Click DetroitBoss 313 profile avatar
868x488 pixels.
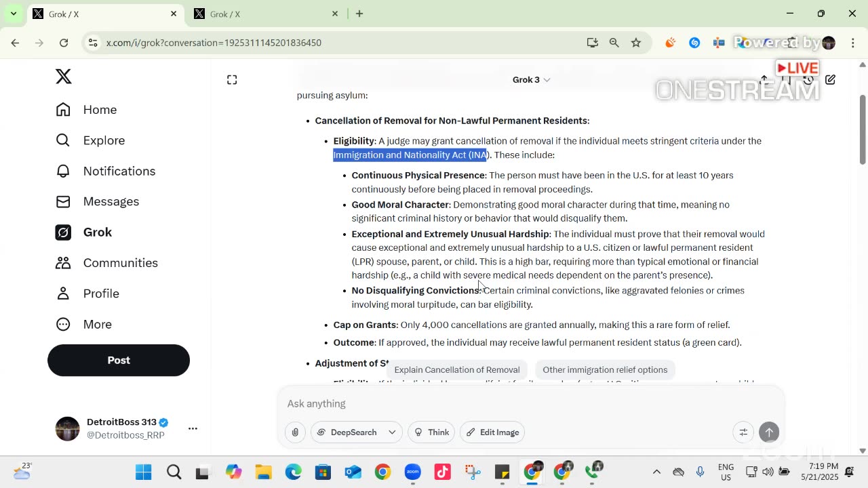pos(67,428)
